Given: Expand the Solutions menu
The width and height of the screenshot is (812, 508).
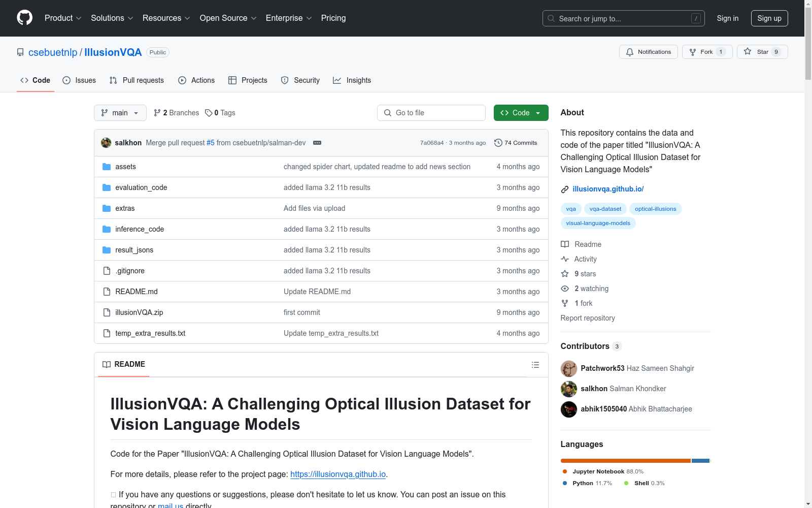Looking at the screenshot, I should tap(112, 18).
